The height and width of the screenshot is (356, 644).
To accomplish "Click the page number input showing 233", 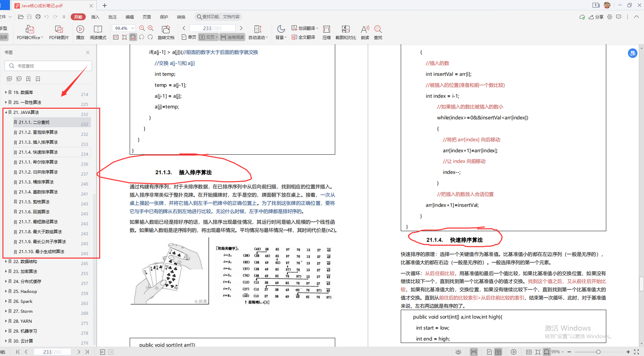I will point(213,28).
